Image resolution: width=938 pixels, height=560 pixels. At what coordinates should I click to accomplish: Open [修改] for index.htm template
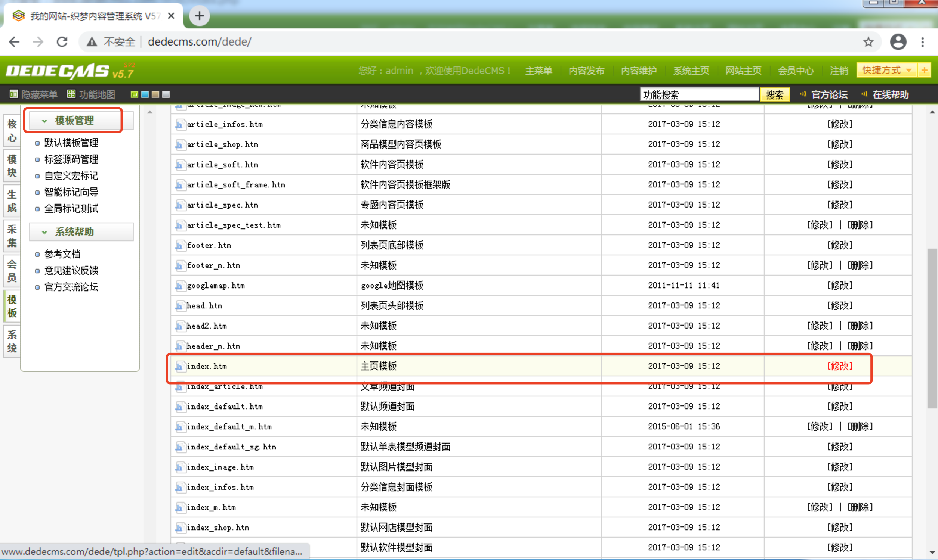(839, 365)
